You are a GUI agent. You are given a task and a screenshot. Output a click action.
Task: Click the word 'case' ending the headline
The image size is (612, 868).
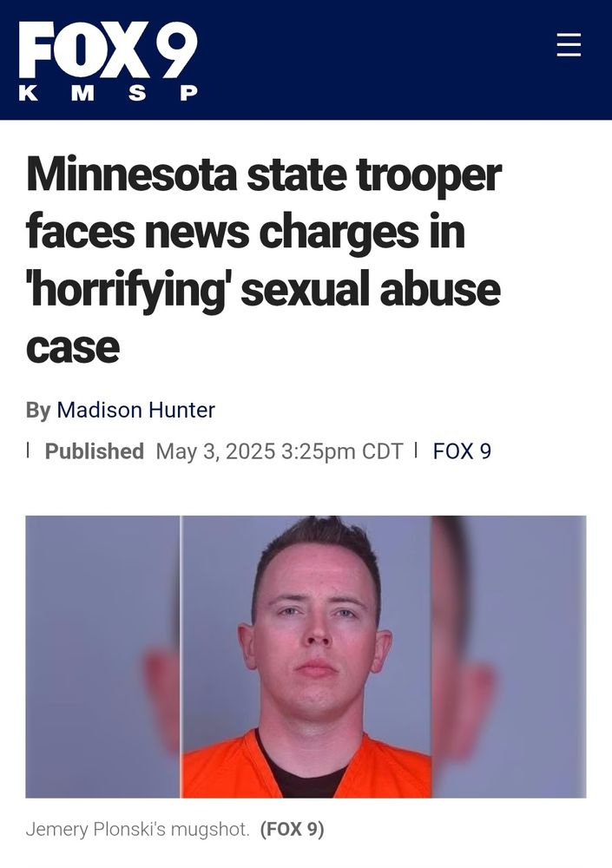[73, 348]
